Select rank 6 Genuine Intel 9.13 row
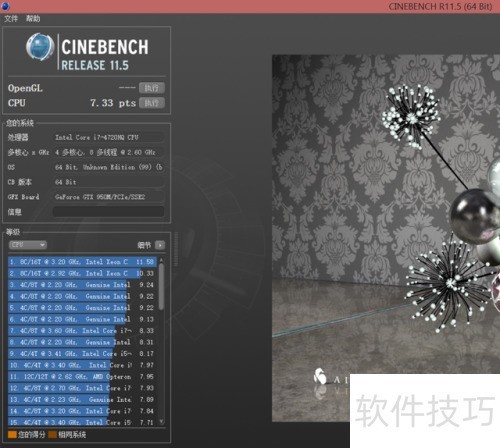The height and width of the screenshot is (448, 500). [x=82, y=319]
